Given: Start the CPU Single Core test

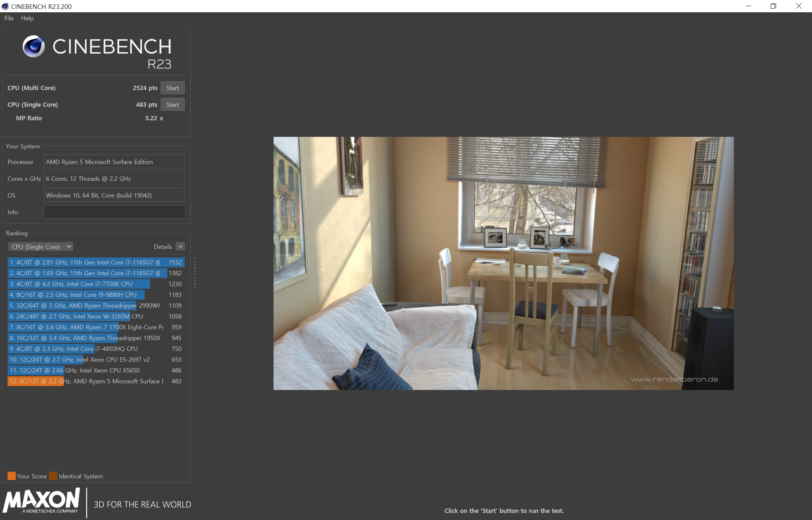Looking at the screenshot, I should coord(172,105).
